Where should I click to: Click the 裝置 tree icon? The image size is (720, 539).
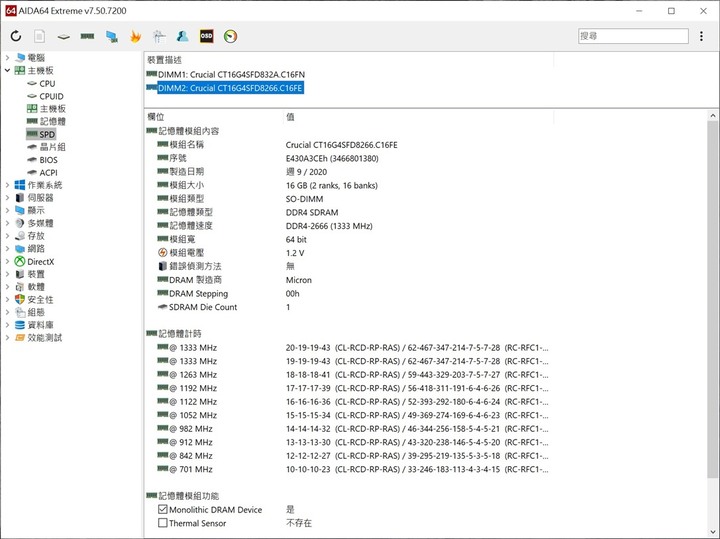pos(20,274)
